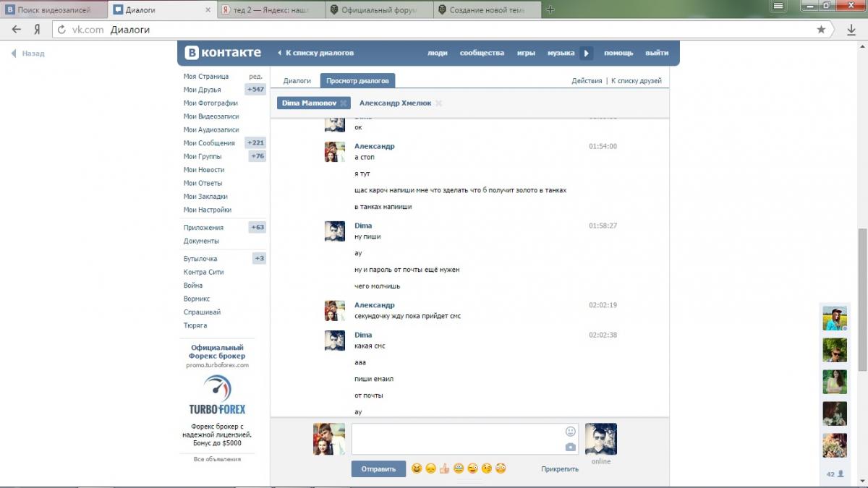Open a new browser tab with plus
The height and width of the screenshot is (488, 868).
tap(550, 9)
